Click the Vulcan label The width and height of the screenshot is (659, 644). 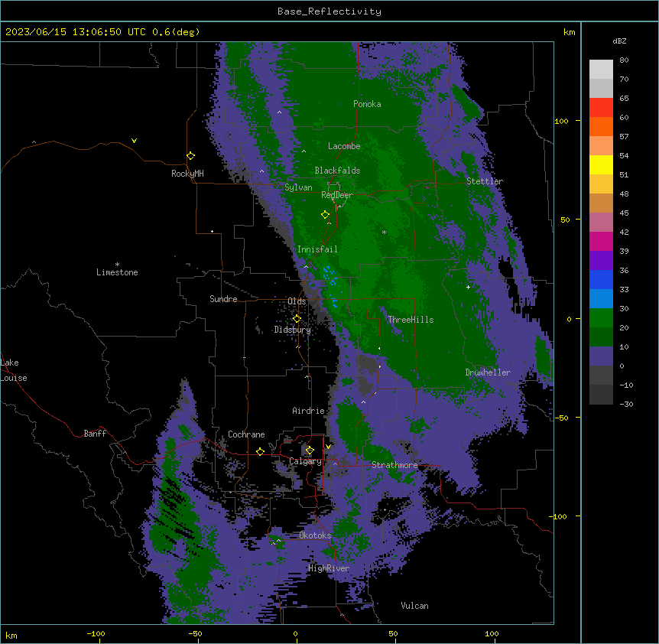click(415, 606)
